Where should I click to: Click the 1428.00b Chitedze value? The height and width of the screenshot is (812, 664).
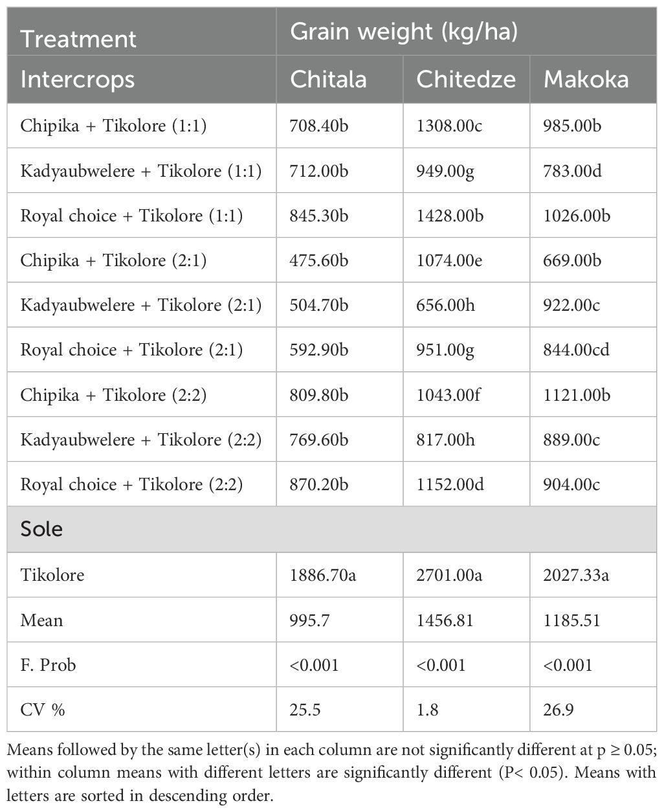[448, 215]
